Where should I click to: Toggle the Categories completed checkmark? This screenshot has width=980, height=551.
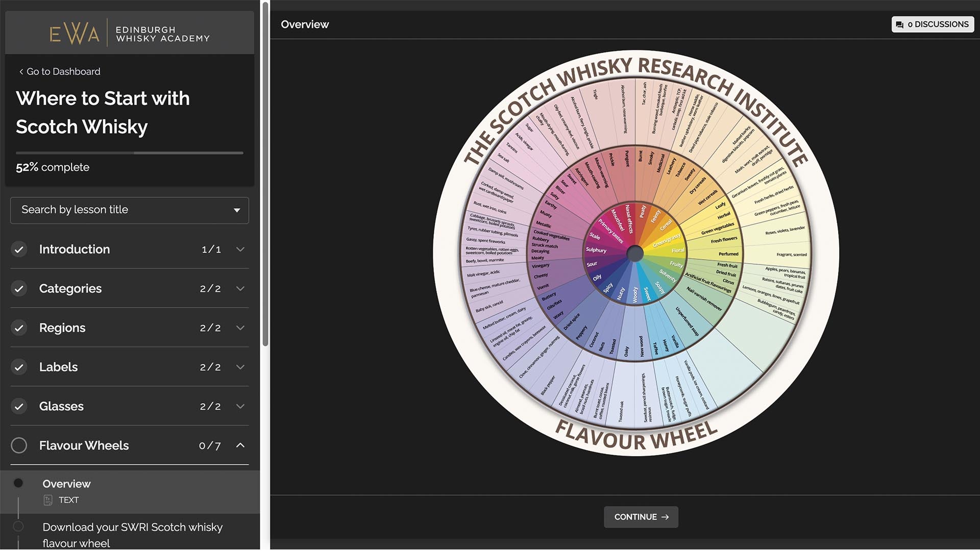tap(19, 289)
